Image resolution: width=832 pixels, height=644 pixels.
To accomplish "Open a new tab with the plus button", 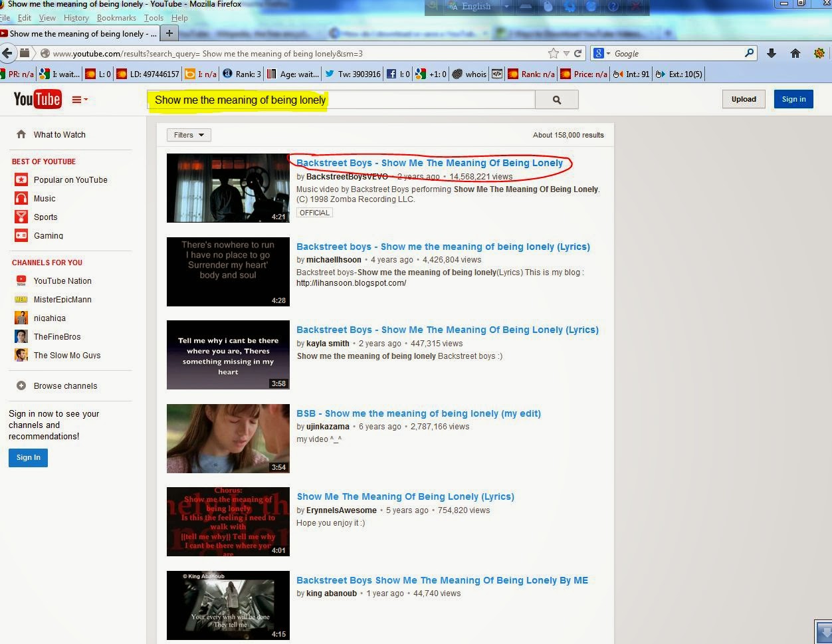I will (x=169, y=33).
